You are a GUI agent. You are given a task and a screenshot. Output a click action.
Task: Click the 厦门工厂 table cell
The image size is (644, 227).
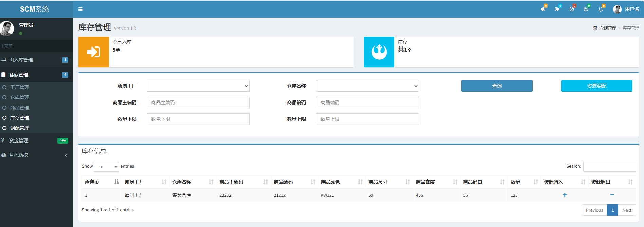146,195
